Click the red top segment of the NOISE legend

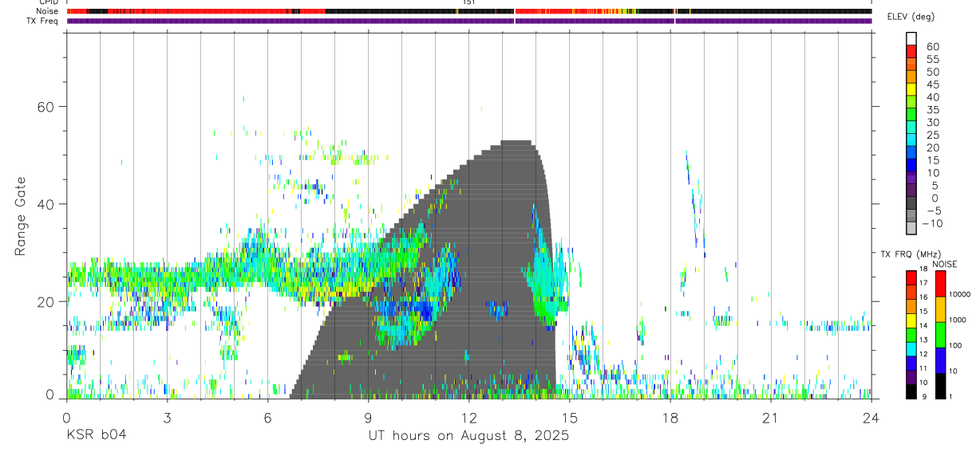[x=940, y=284]
